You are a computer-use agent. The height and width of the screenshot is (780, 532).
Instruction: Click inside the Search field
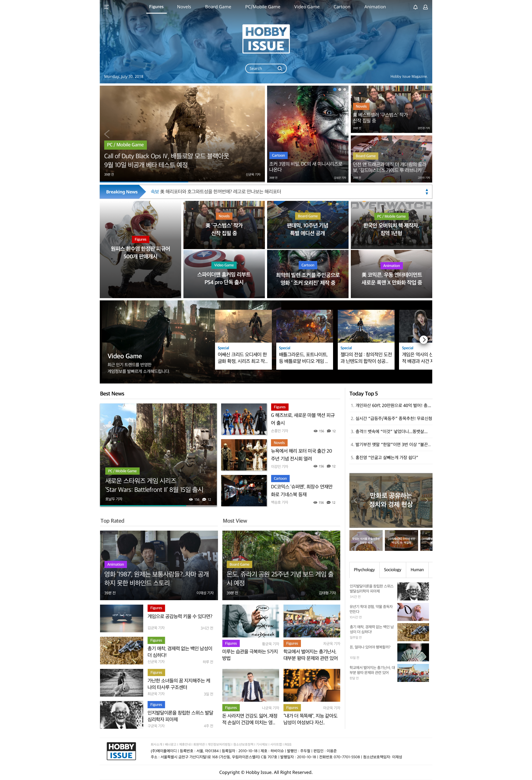pos(266,68)
